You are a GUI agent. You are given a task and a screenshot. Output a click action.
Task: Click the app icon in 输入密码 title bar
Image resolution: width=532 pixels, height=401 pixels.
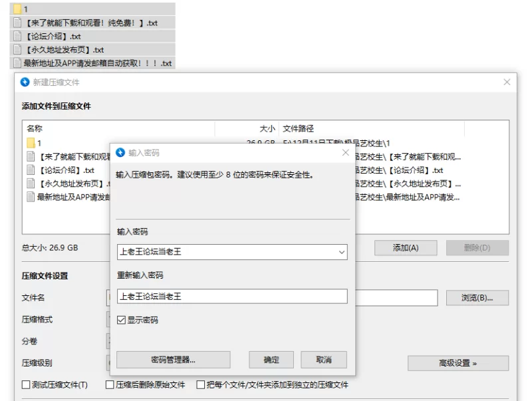click(x=120, y=153)
